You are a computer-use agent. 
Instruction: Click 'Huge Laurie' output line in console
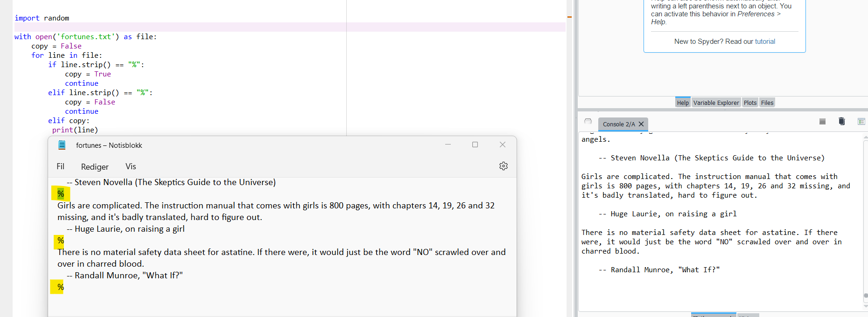tap(668, 214)
